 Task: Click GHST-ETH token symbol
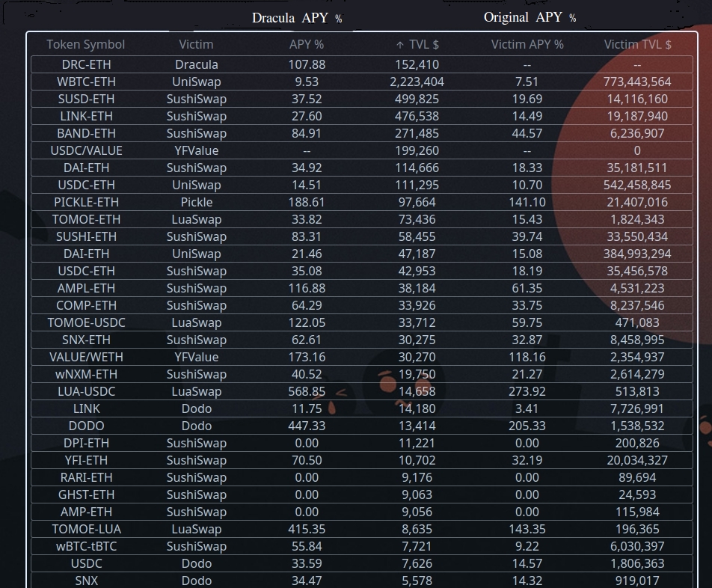click(86, 495)
